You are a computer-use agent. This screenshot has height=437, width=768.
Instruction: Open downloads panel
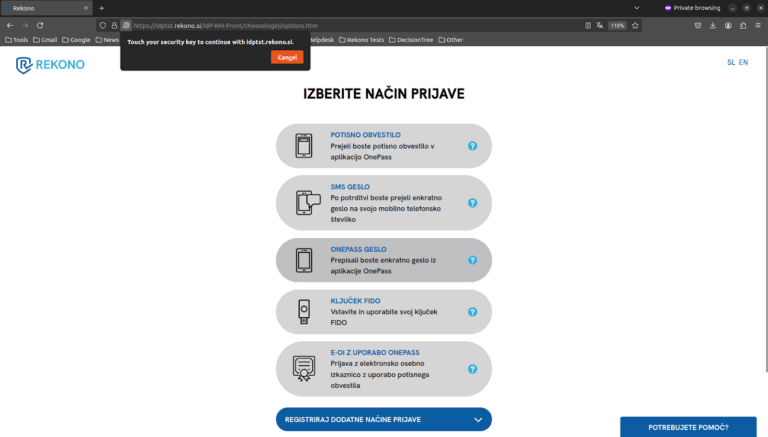[x=713, y=25]
